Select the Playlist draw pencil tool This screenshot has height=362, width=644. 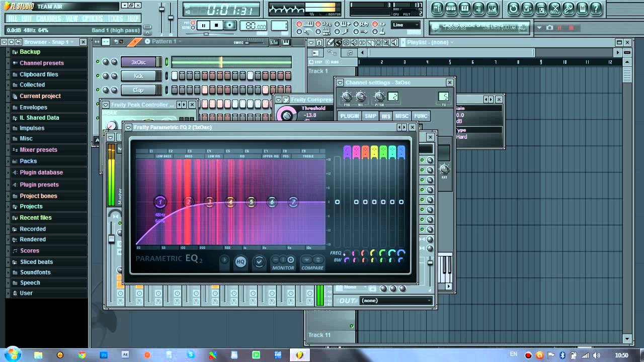(330, 42)
